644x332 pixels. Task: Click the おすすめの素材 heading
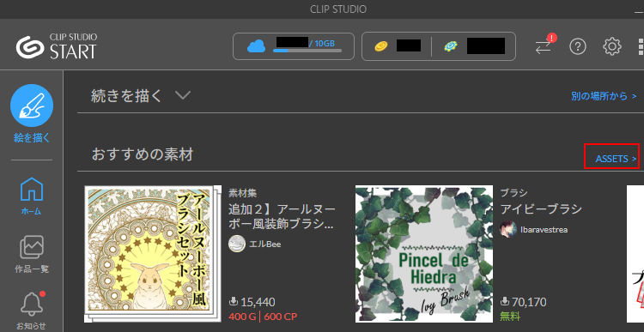pyautogui.click(x=142, y=154)
